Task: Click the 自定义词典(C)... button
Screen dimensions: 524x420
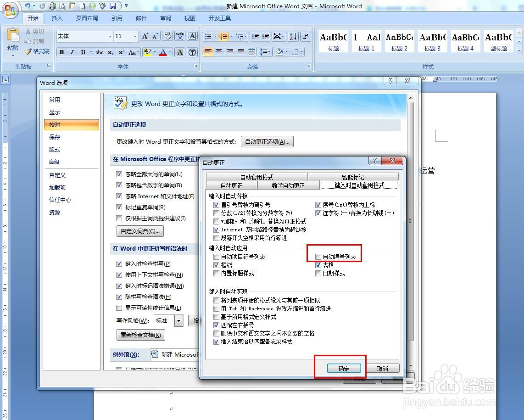Action: (140, 231)
